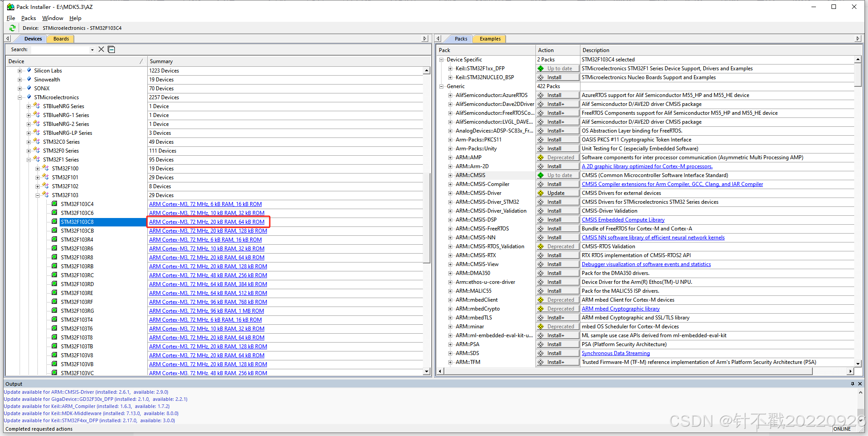The height and width of the screenshot is (436, 868).
Task: Collapse the STM32F103 family node
Action: pyautogui.click(x=37, y=195)
